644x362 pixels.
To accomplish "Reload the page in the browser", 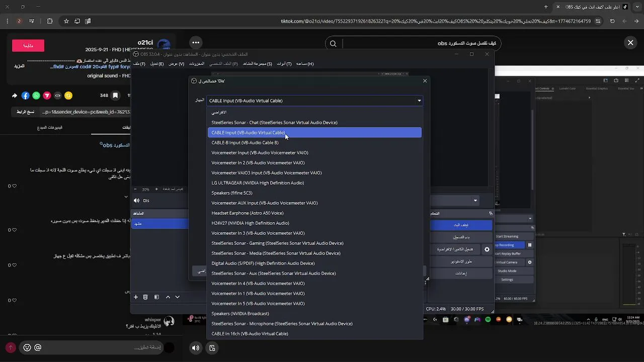I will 612,21.
